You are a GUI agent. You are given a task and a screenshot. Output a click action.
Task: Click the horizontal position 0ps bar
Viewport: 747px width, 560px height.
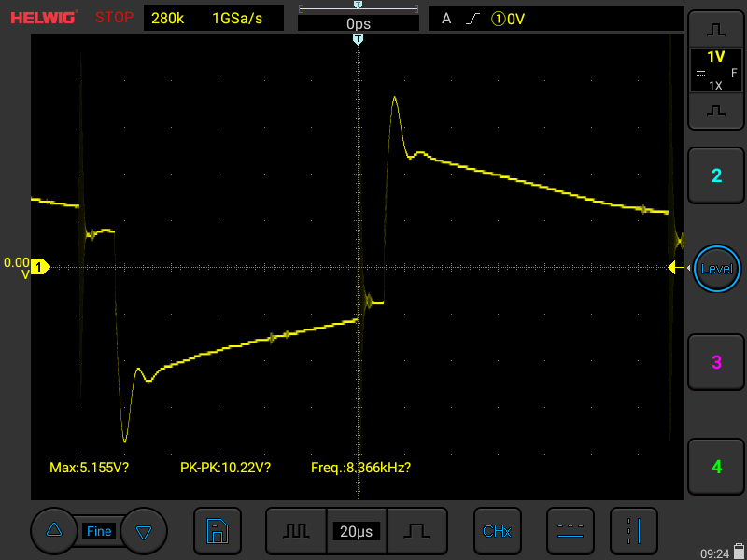(359, 18)
